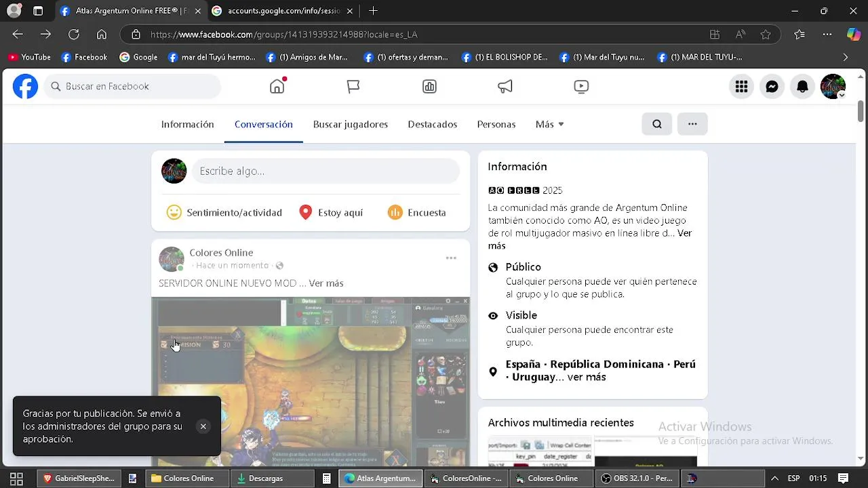Show more bookmarks with the chevron

coord(845,58)
